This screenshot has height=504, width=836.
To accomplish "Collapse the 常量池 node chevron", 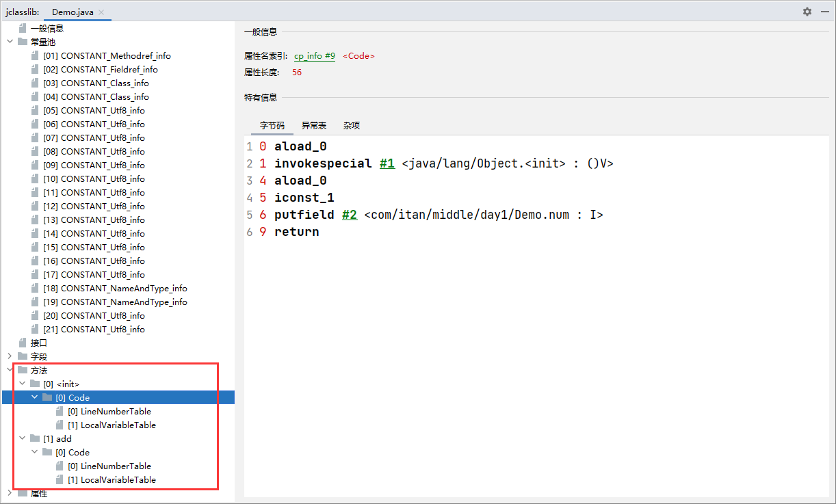I will [x=10, y=42].
